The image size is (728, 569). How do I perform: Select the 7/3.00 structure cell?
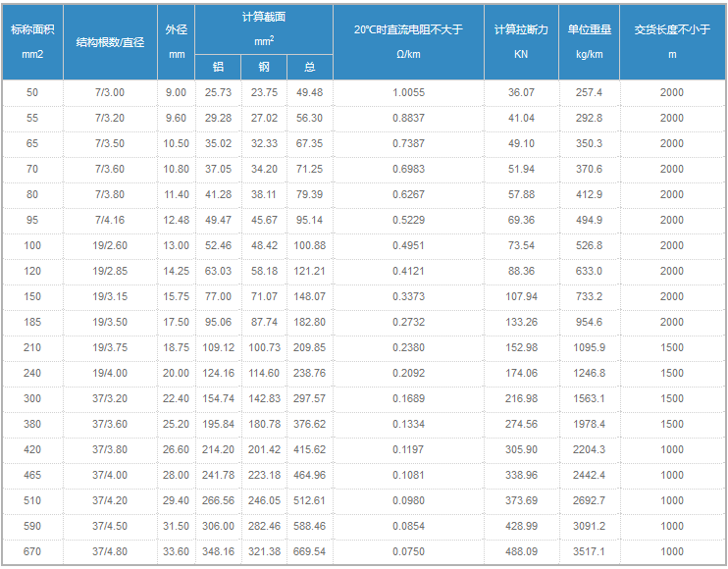click(x=110, y=93)
